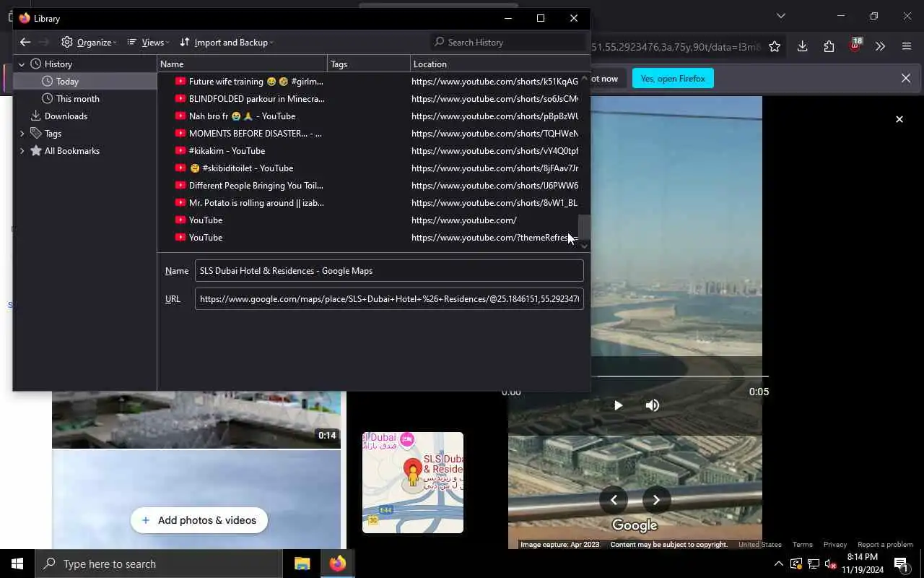The width and height of the screenshot is (924, 578).
Task: Expand the Tags tree node
Action: point(22,134)
